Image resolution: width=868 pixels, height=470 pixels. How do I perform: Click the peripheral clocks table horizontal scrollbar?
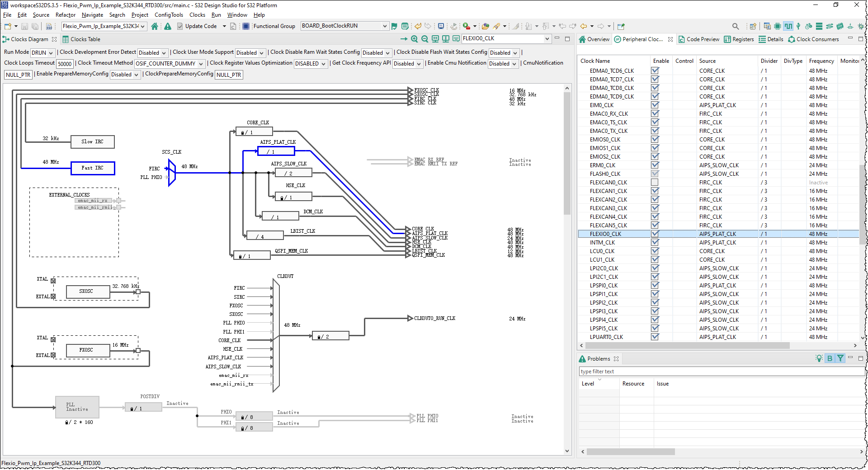(687, 346)
